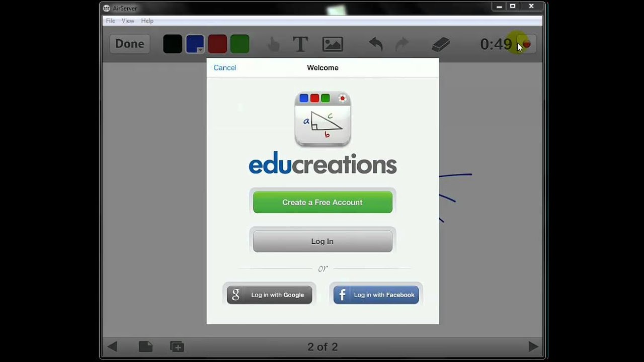
Task: Click the Welcome dialog title
Action: point(323,68)
